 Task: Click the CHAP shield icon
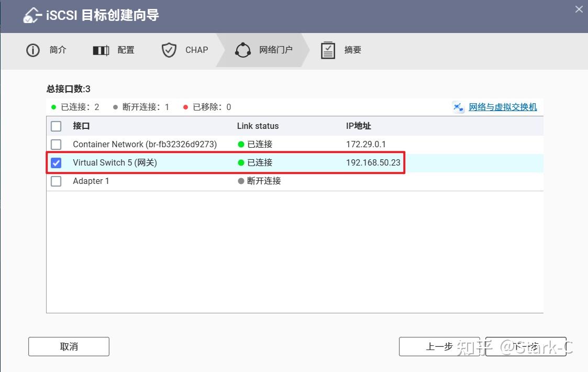click(x=169, y=50)
